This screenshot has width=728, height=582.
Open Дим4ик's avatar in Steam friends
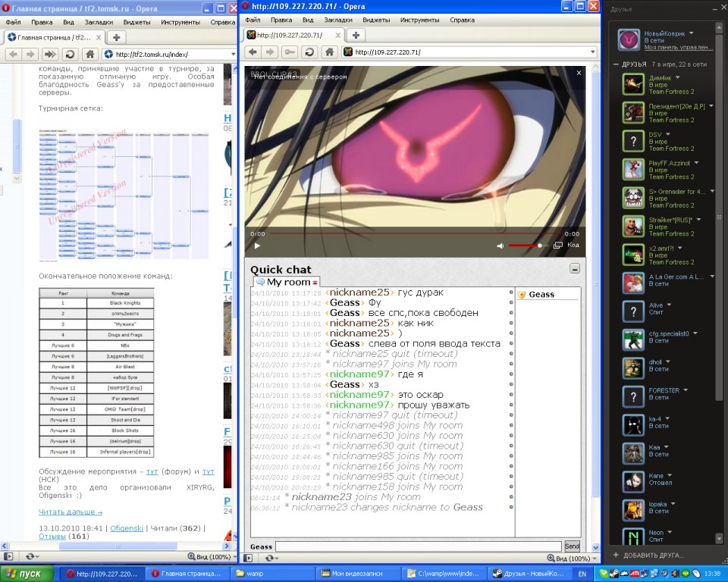pyautogui.click(x=633, y=84)
